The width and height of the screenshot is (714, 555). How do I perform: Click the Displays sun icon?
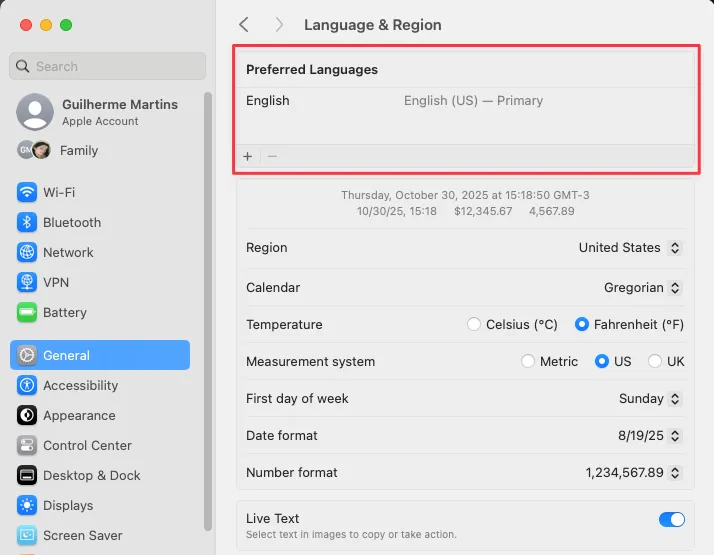(27, 505)
